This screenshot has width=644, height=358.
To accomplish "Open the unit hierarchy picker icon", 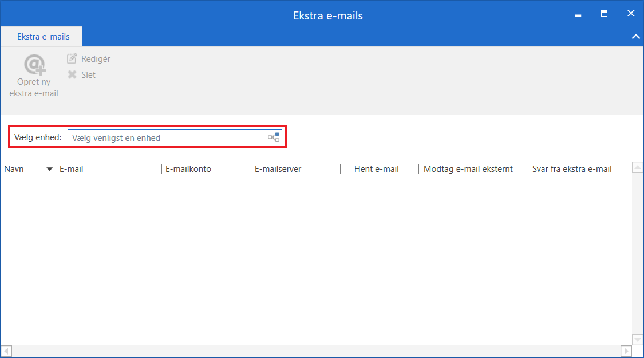I will click(274, 137).
